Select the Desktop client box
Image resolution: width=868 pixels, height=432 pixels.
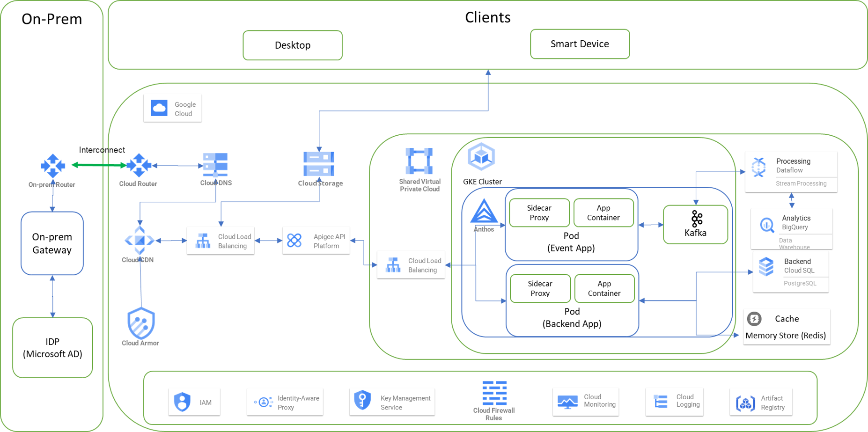click(293, 45)
